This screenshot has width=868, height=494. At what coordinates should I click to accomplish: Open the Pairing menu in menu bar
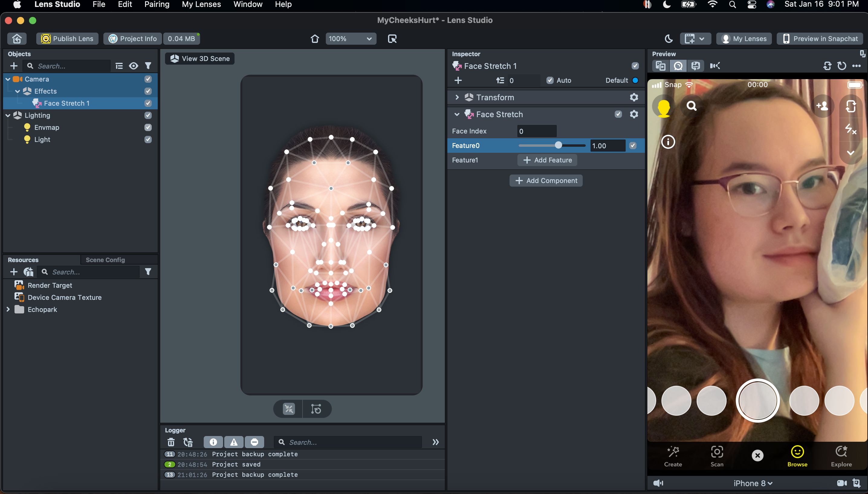(157, 5)
